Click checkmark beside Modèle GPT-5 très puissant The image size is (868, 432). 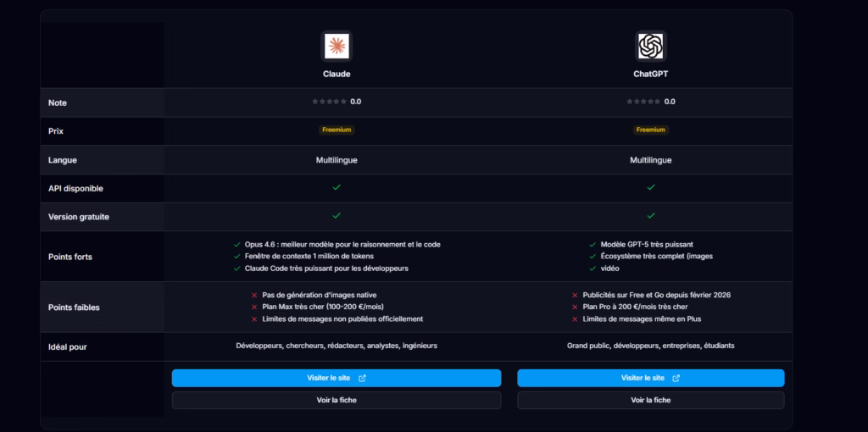593,245
